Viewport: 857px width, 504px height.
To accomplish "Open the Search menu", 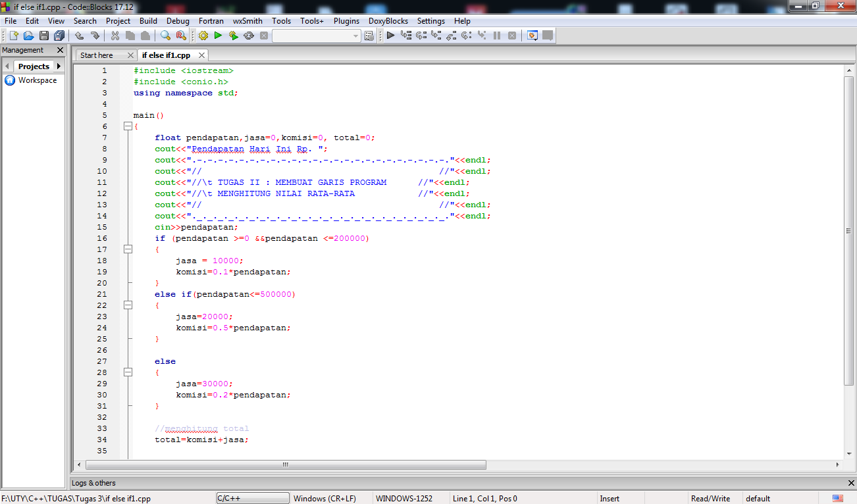I will tap(85, 21).
